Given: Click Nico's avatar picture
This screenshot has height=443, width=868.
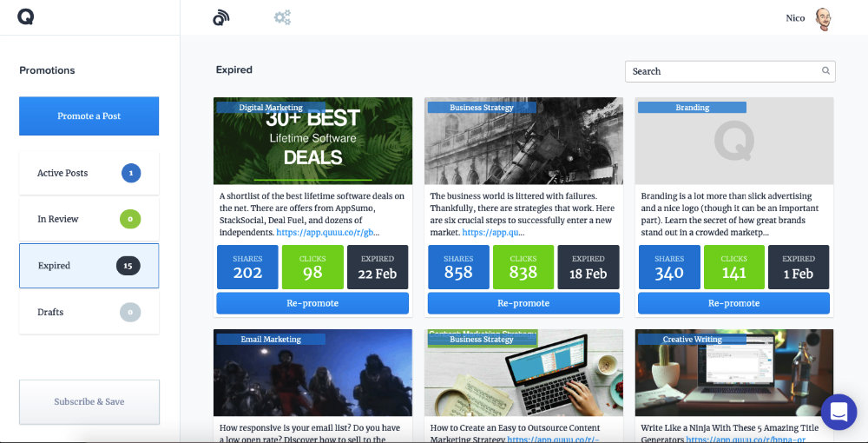Looking at the screenshot, I should click(823, 19).
